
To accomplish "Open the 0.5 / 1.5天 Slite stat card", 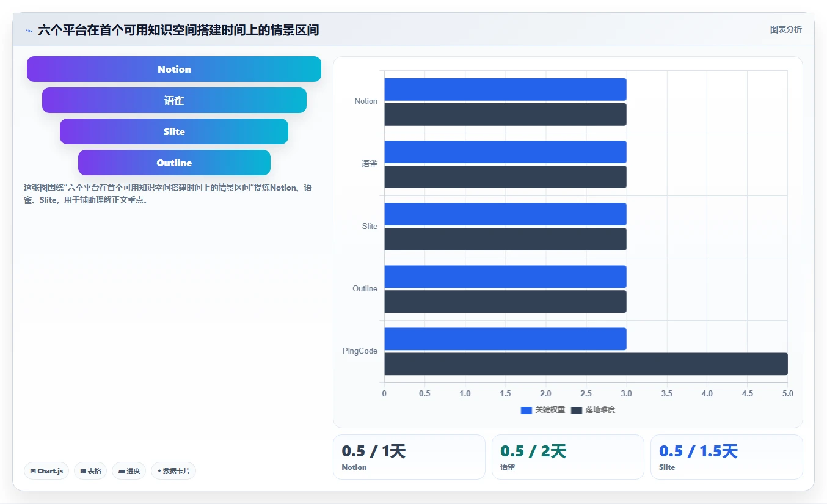I will 727,457.
